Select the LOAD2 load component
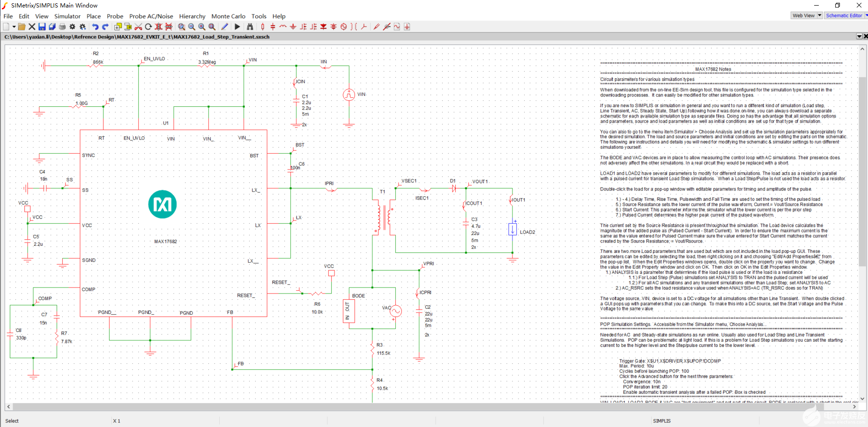This screenshot has width=868, height=427. 512,229
